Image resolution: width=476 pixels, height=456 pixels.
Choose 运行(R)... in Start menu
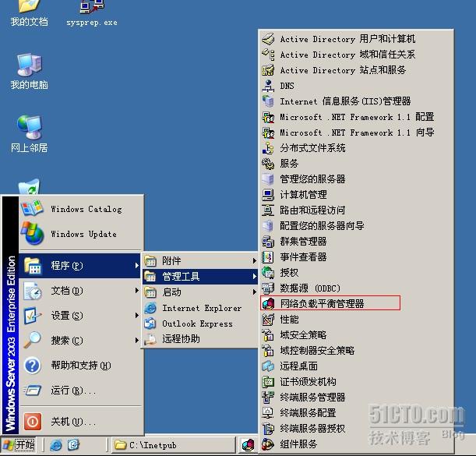80,391
